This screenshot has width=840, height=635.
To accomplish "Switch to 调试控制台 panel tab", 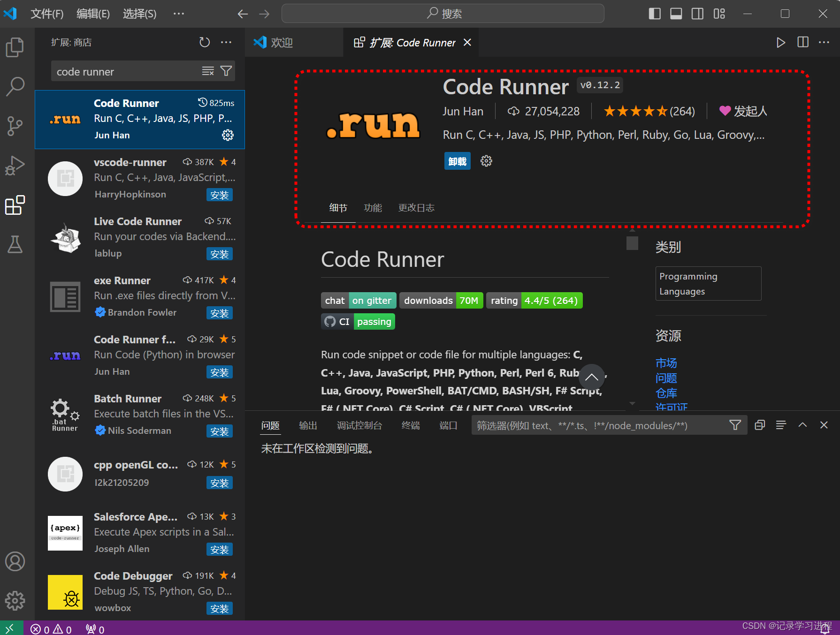I will [359, 425].
